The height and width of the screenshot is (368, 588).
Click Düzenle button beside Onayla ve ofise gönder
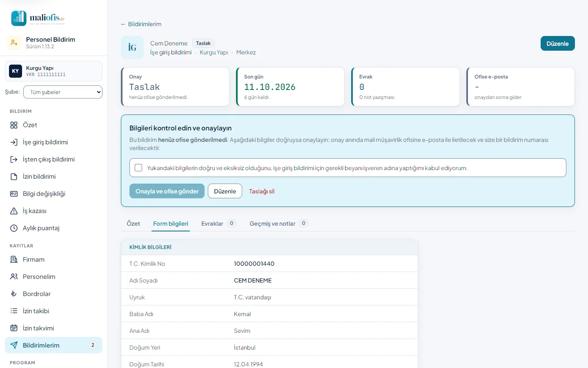(x=225, y=191)
